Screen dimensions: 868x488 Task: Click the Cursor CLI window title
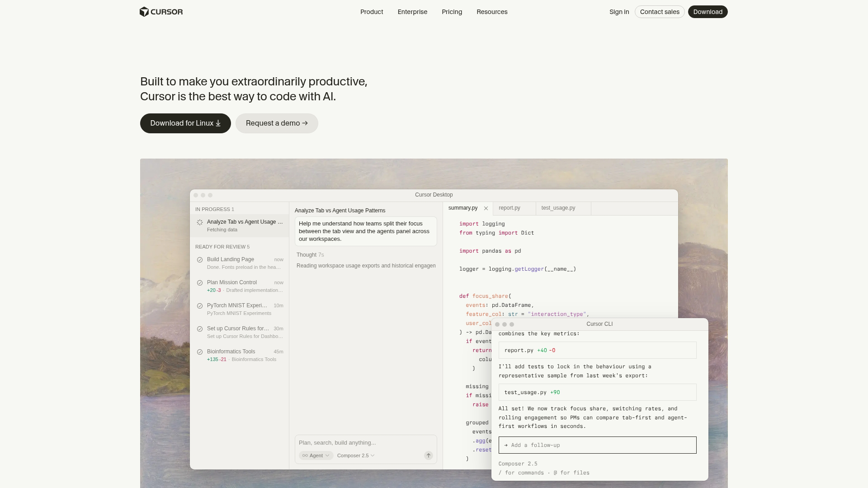click(599, 324)
